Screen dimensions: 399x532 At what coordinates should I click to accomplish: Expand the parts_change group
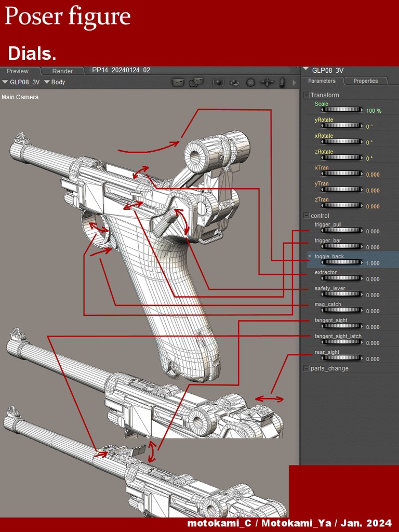(x=307, y=368)
